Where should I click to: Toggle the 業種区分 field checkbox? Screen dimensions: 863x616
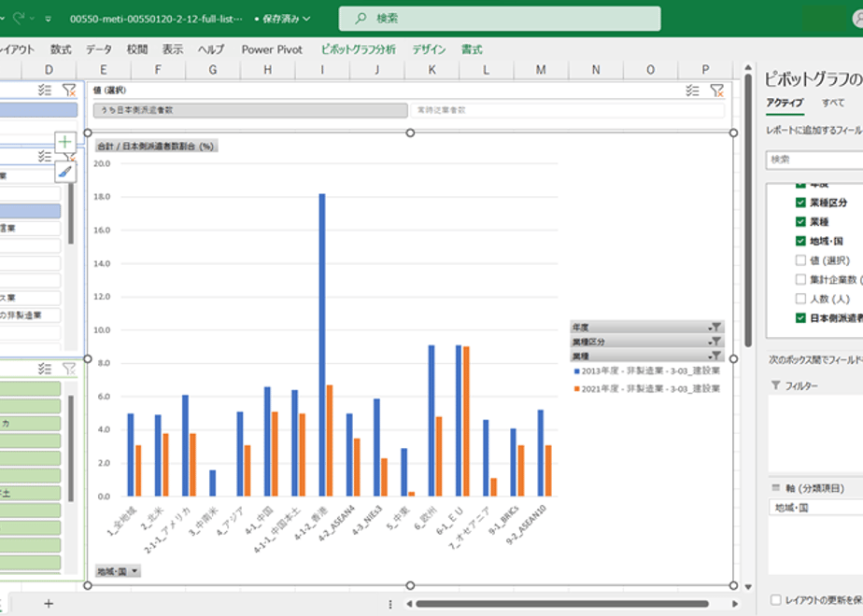point(800,203)
